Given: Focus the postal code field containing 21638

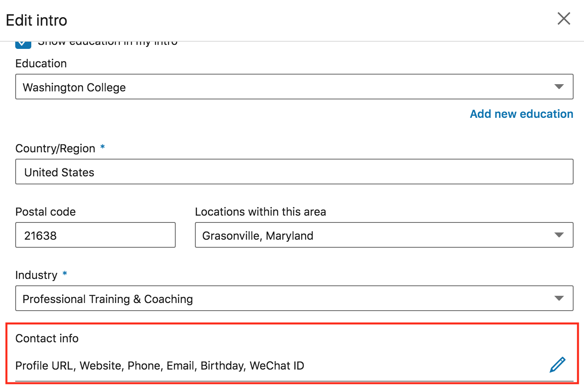Looking at the screenshot, I should 95,235.
